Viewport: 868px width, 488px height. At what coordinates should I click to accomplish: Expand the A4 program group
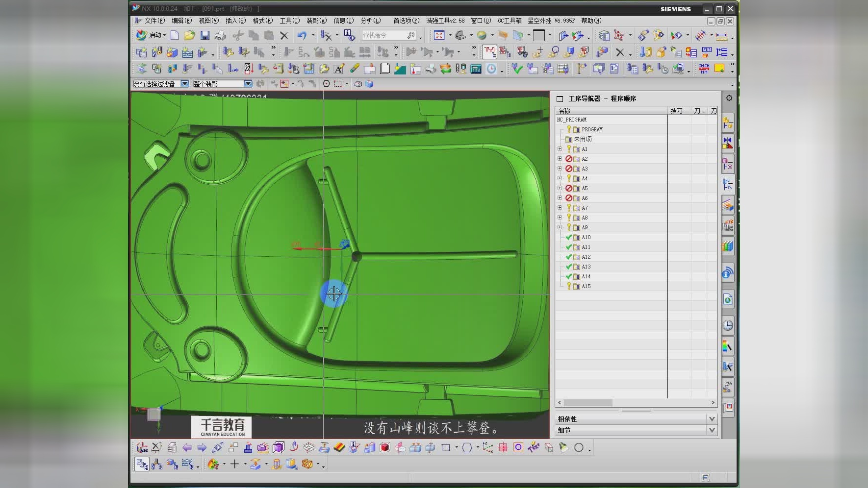[x=560, y=178]
